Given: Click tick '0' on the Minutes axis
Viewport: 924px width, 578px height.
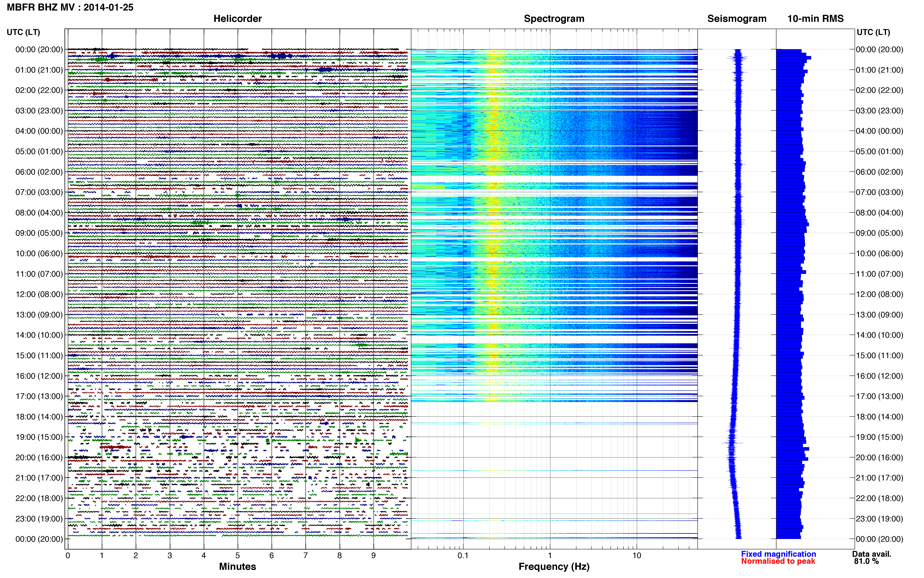Looking at the screenshot, I should coord(68,556).
